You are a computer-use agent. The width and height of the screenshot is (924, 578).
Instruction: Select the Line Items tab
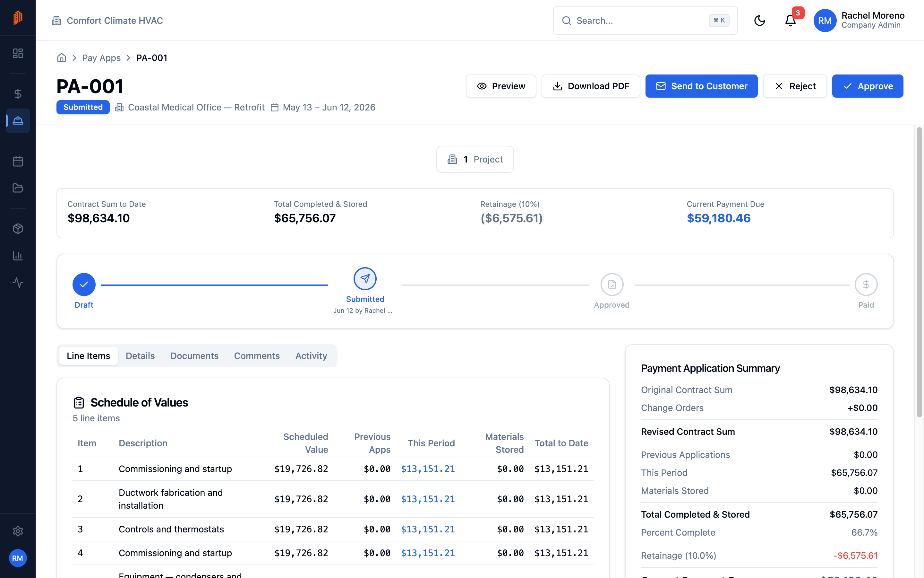(x=89, y=356)
